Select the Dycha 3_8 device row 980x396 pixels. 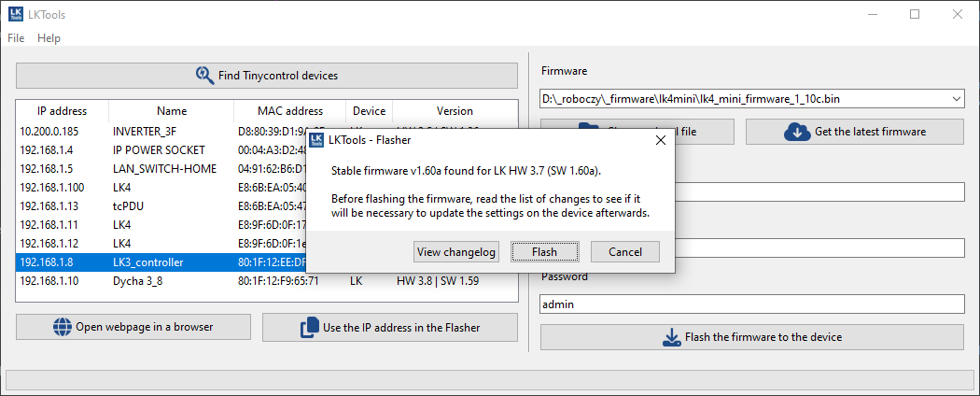coord(267,281)
